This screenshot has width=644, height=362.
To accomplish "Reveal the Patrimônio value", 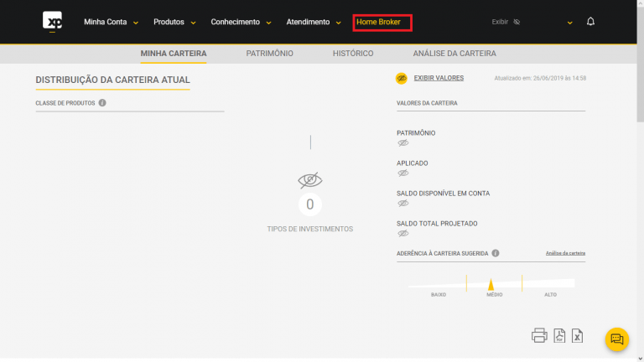I will click(x=402, y=142).
